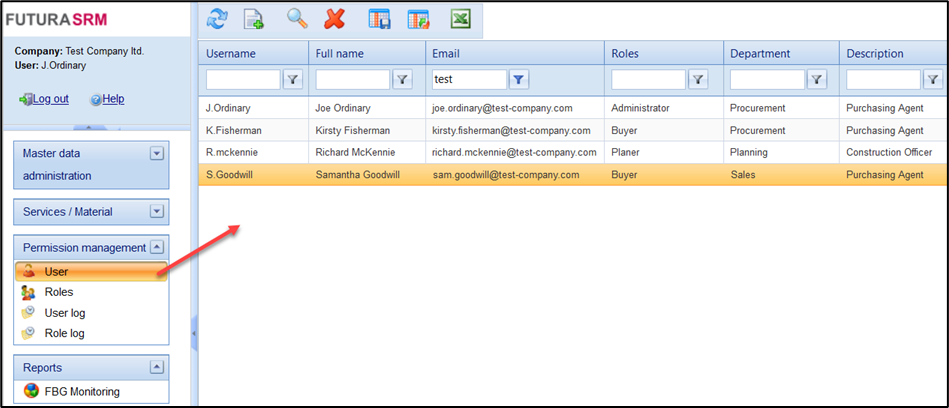Click the magnifying glass search icon

298,19
